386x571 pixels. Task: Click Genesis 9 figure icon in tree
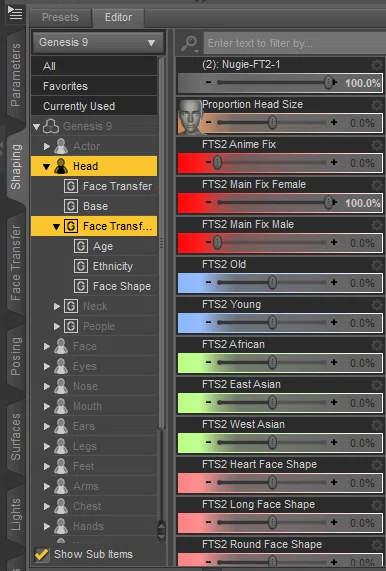coord(51,126)
